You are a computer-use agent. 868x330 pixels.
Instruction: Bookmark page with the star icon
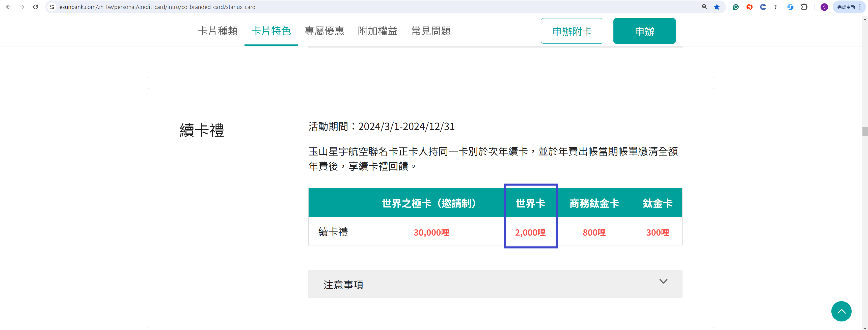point(717,7)
